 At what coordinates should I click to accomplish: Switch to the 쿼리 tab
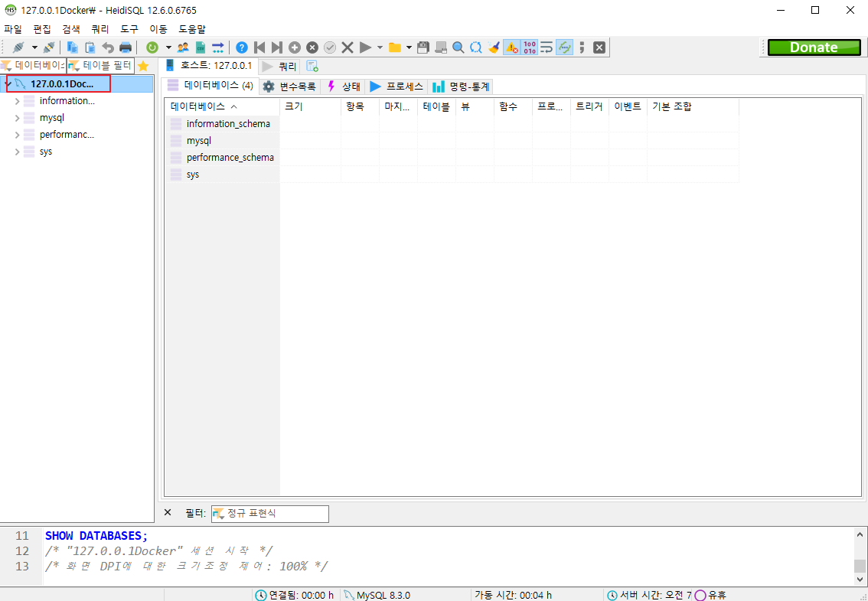[280, 67]
